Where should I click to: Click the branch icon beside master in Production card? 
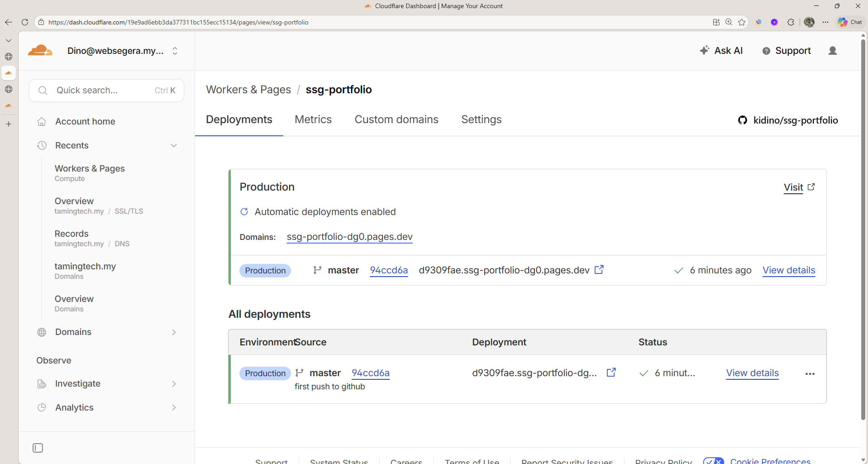click(318, 270)
